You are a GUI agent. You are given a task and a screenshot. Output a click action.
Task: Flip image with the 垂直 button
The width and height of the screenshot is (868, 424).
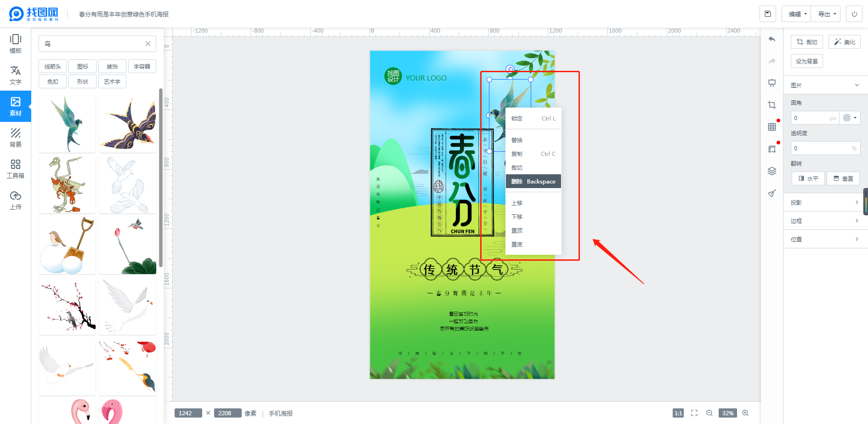click(843, 178)
